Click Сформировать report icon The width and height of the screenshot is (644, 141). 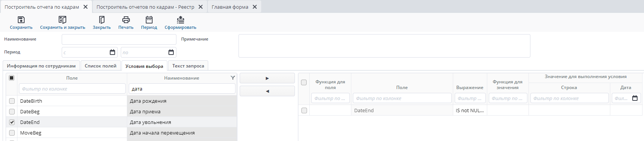181,20
